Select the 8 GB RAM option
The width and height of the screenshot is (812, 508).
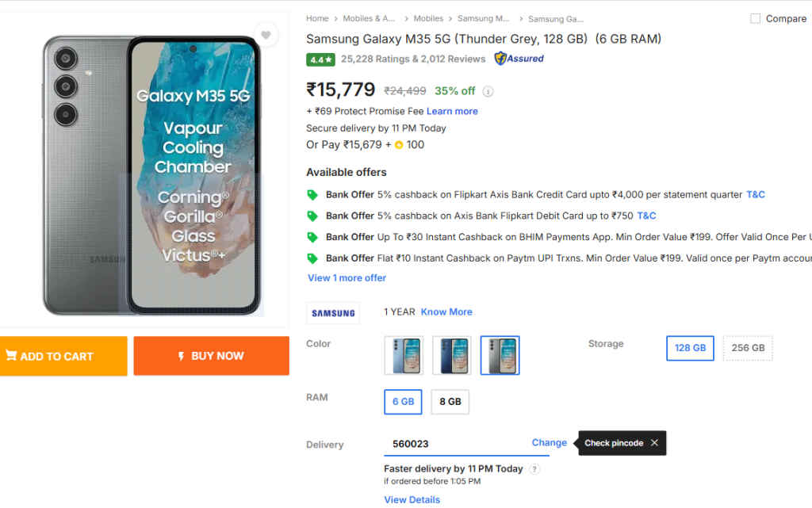(x=450, y=402)
